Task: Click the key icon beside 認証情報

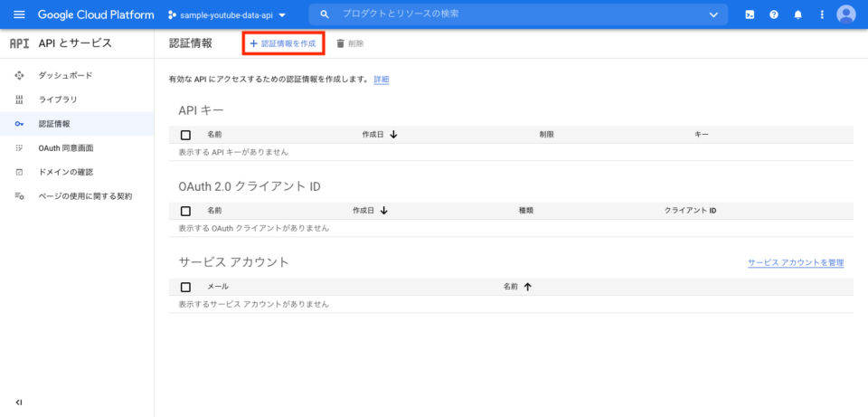Action: pos(19,124)
